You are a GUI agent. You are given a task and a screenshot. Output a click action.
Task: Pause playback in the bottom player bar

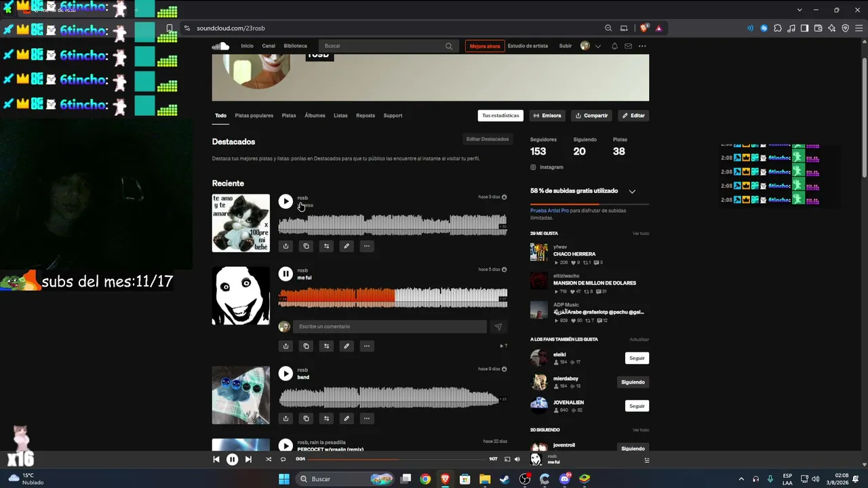[x=232, y=460]
